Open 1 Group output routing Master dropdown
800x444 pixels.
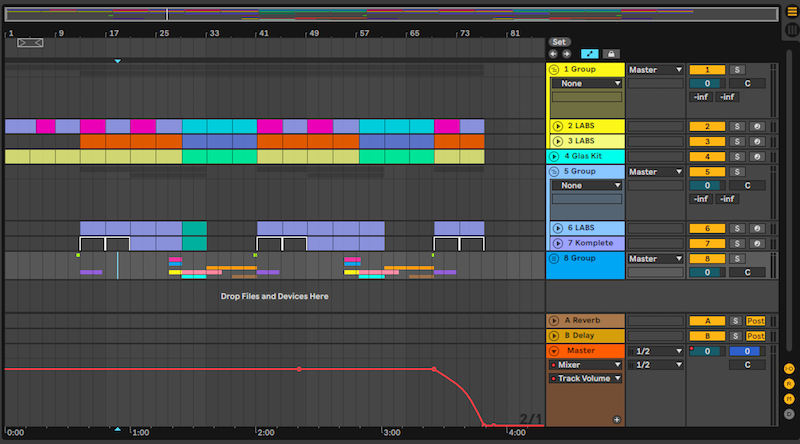click(x=655, y=70)
